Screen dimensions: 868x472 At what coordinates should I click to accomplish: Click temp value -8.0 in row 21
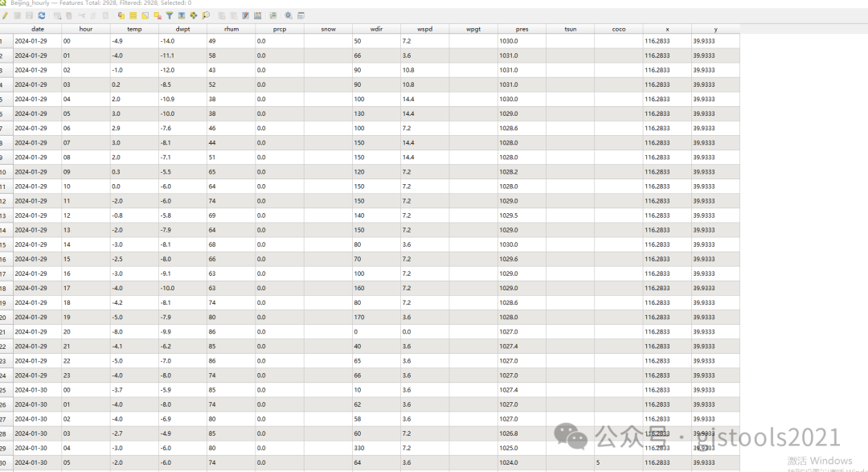coord(117,332)
